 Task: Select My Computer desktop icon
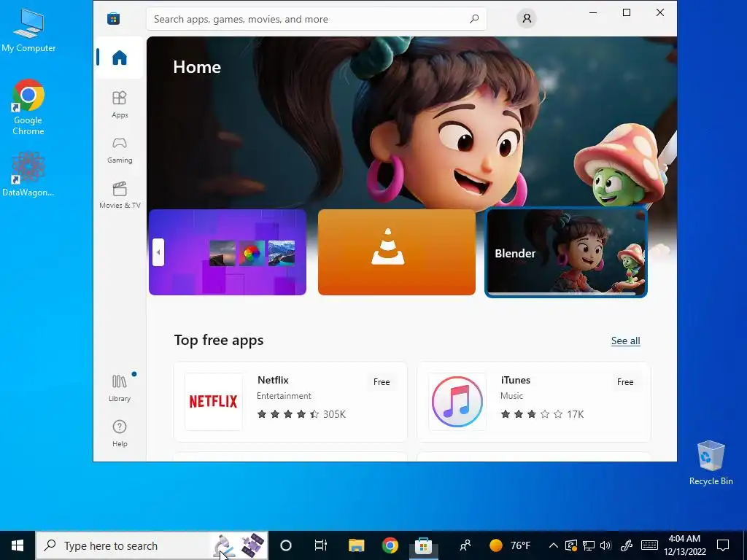click(28, 31)
